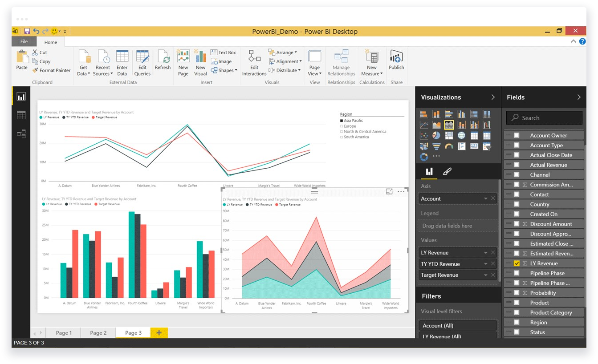Tick the Probability field checkbox
This screenshot has height=364, width=598.
[x=517, y=293]
